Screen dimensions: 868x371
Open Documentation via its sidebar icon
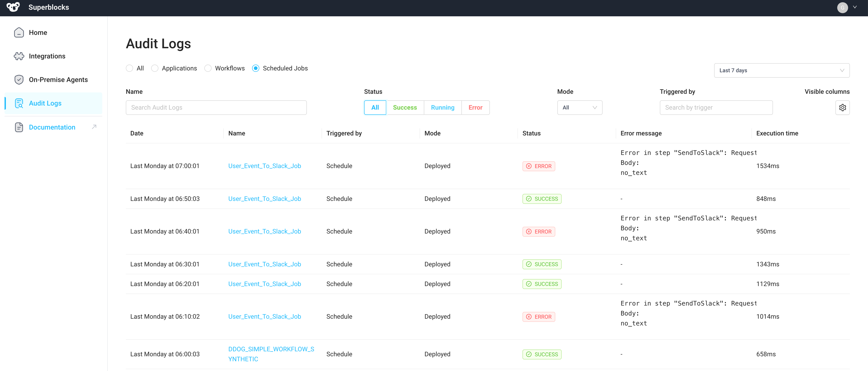pyautogui.click(x=19, y=127)
